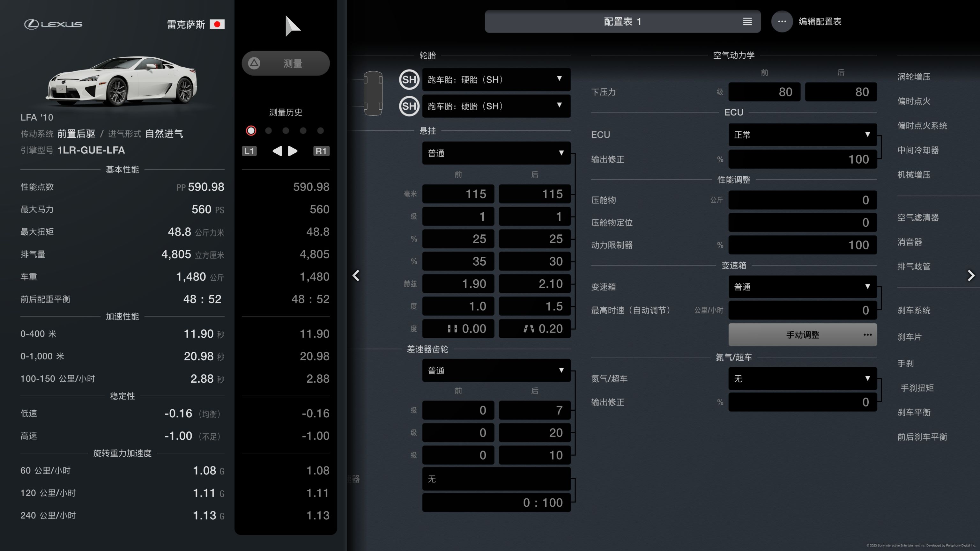The height and width of the screenshot is (551, 980).
Task: Select the second measurement history dot
Action: click(x=269, y=131)
